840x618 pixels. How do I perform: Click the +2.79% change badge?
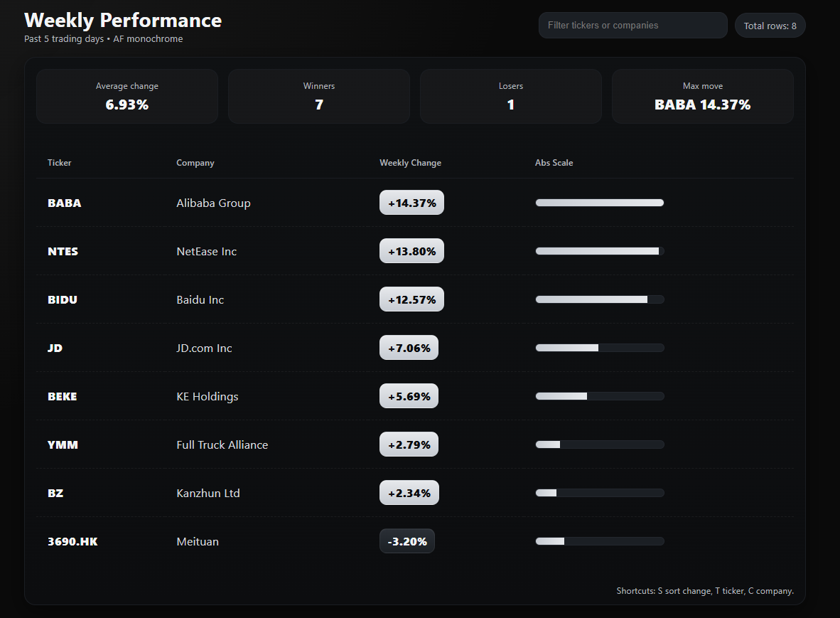point(409,444)
